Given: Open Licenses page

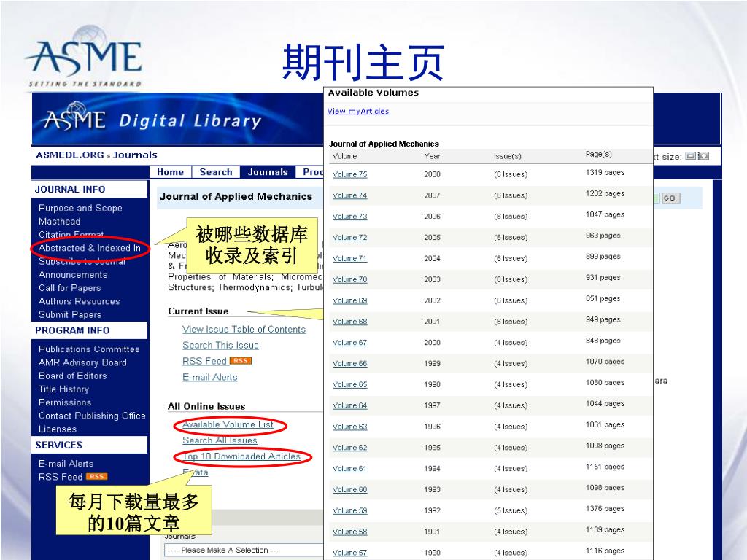Looking at the screenshot, I should point(57,429).
